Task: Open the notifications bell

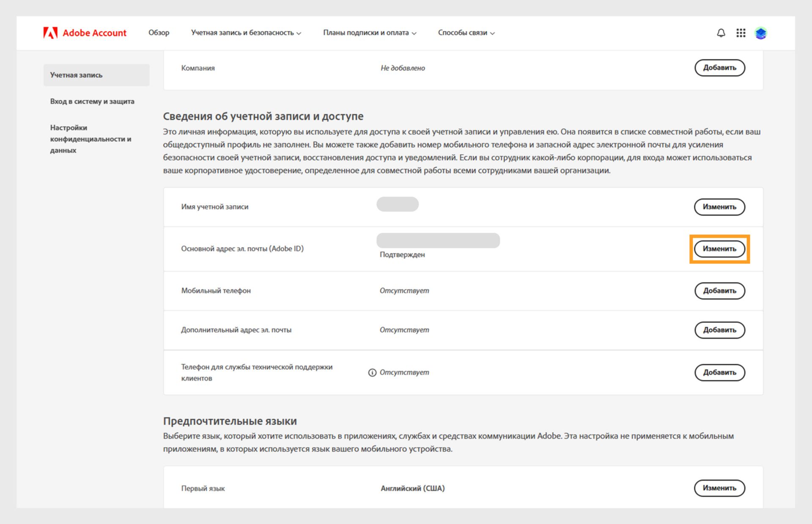Action: tap(721, 33)
